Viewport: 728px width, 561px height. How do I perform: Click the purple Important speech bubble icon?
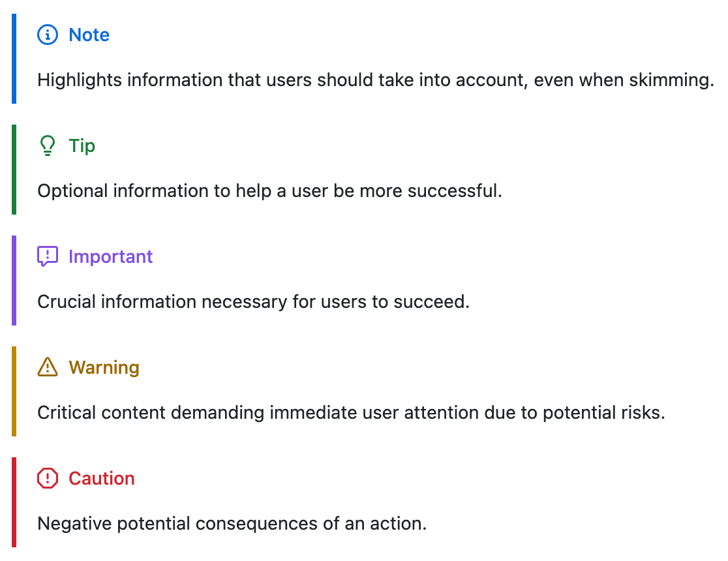coord(48,257)
